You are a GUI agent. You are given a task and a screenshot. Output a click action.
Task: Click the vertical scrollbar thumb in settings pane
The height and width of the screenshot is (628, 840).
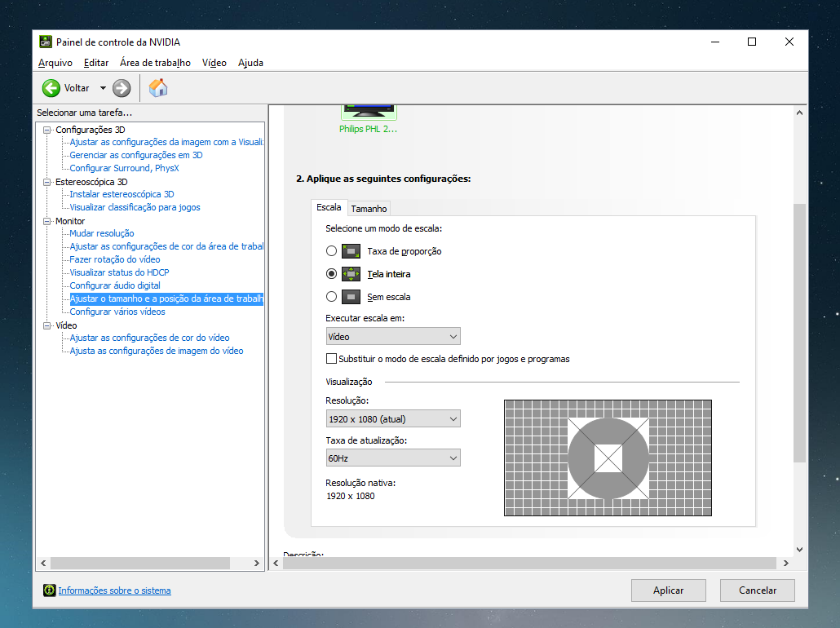click(799, 332)
